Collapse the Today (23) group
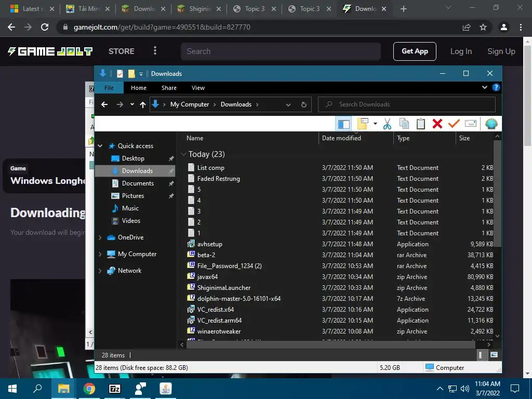The height and width of the screenshot is (399, 532). tap(183, 154)
